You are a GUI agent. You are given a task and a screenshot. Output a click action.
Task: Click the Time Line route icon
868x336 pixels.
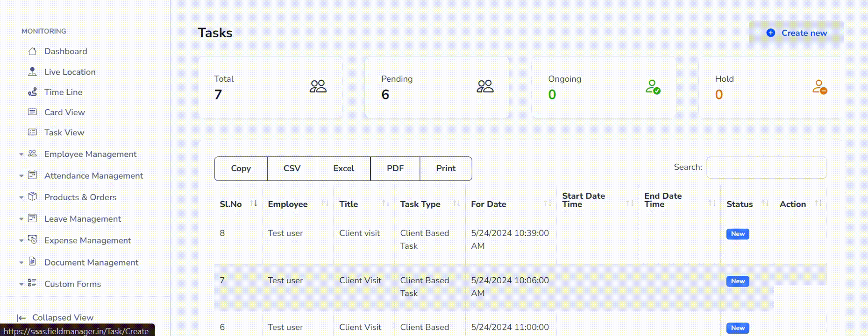tap(32, 92)
